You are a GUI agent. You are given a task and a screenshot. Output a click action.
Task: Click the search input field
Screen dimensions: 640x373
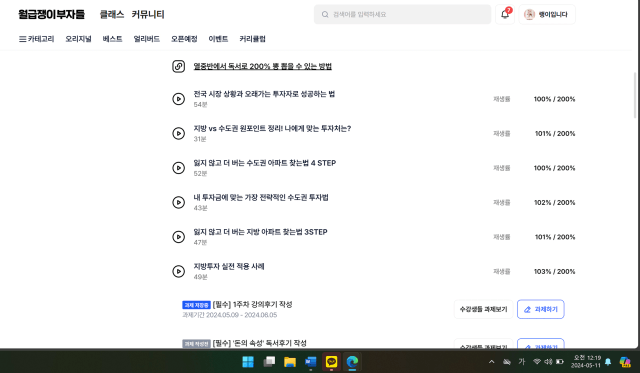[x=402, y=14]
